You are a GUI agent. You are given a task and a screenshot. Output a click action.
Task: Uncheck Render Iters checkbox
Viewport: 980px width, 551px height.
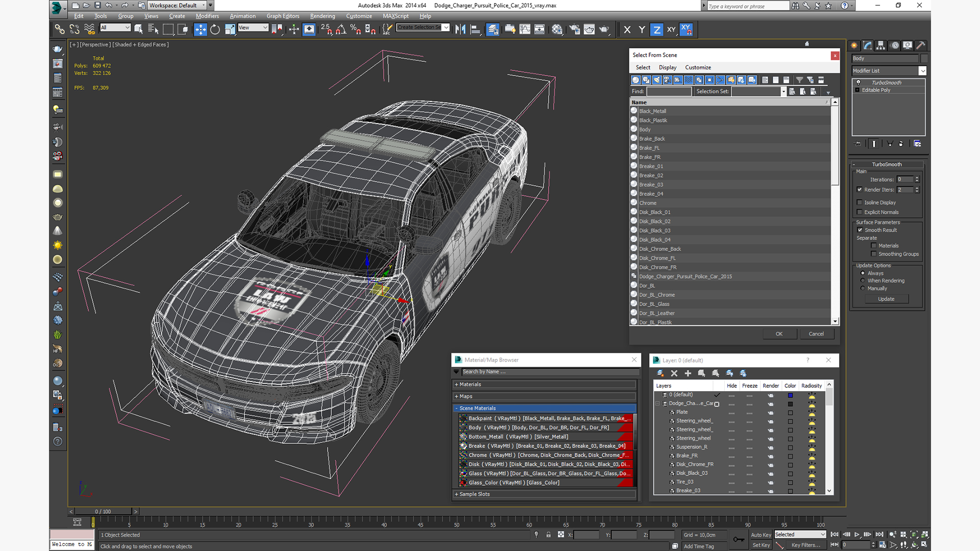pos(860,190)
